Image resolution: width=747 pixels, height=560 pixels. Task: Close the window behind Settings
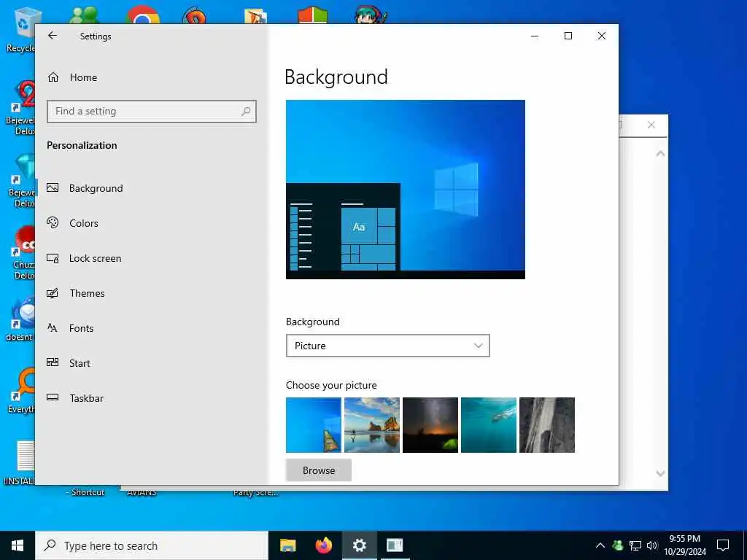[x=651, y=125]
